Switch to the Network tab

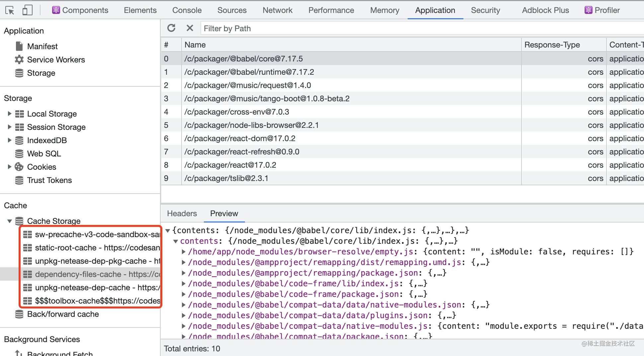[x=278, y=10]
